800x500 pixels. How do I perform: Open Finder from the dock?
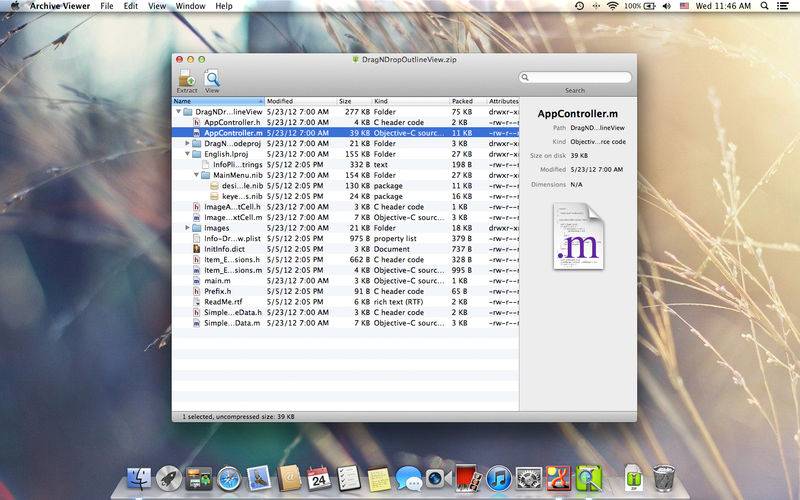(x=138, y=479)
